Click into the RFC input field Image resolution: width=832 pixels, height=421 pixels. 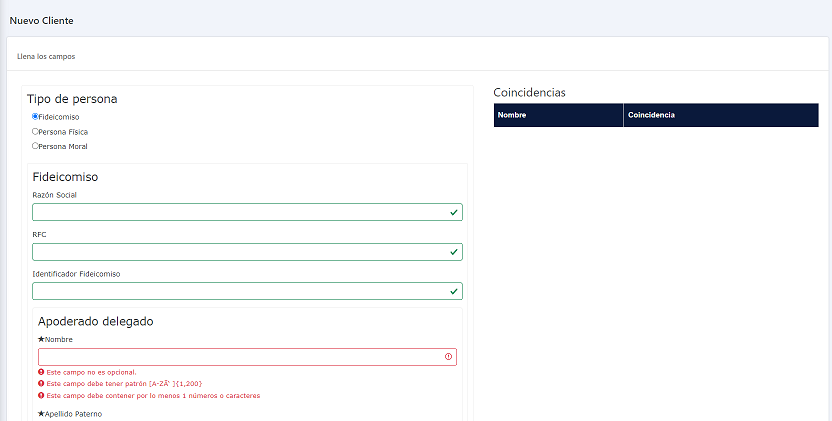(240, 252)
